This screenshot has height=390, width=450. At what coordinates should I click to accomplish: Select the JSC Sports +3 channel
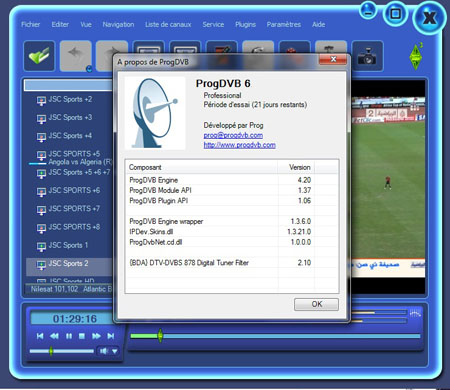[70, 117]
